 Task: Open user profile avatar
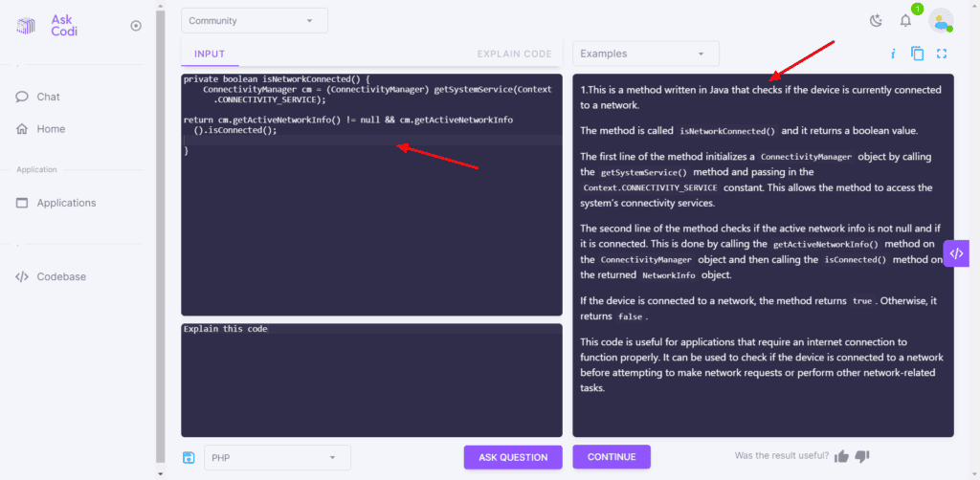click(x=941, y=21)
